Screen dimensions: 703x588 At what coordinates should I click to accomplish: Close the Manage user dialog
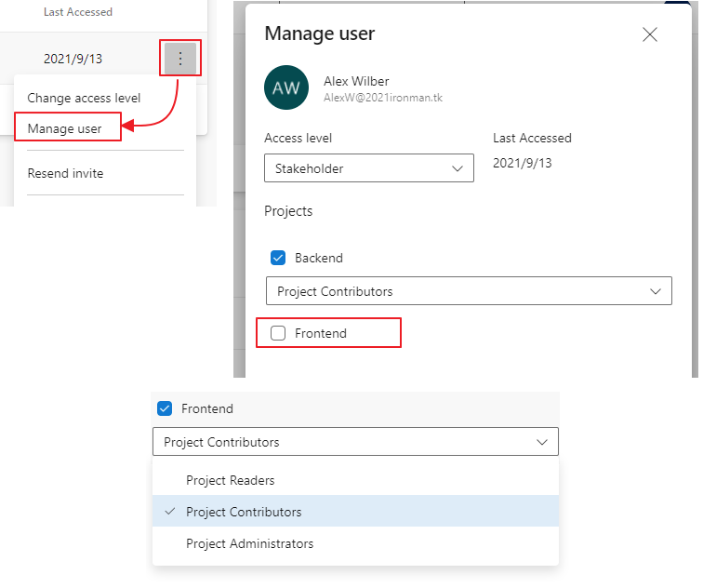click(650, 34)
